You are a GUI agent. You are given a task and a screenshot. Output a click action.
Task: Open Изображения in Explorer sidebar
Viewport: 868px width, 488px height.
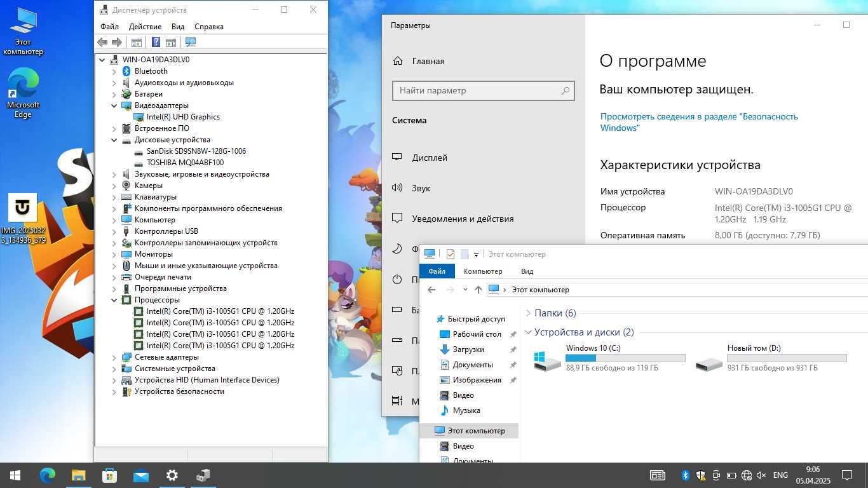coord(477,380)
